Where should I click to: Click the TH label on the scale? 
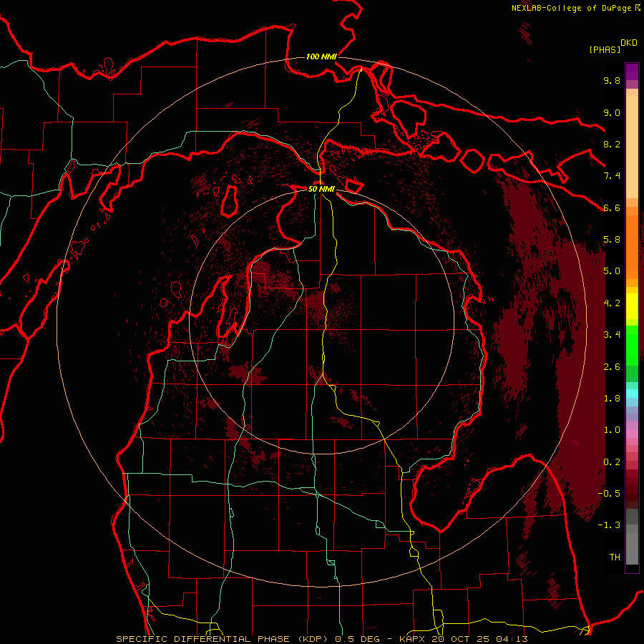pyautogui.click(x=615, y=557)
